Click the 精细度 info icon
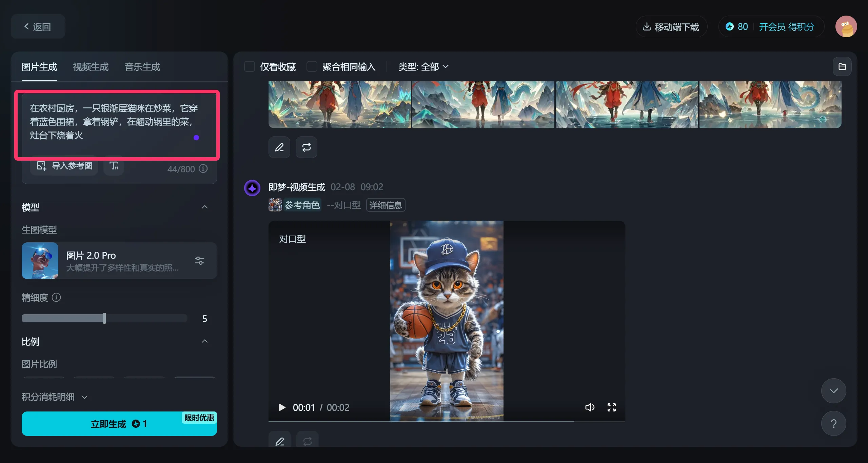 coord(56,297)
